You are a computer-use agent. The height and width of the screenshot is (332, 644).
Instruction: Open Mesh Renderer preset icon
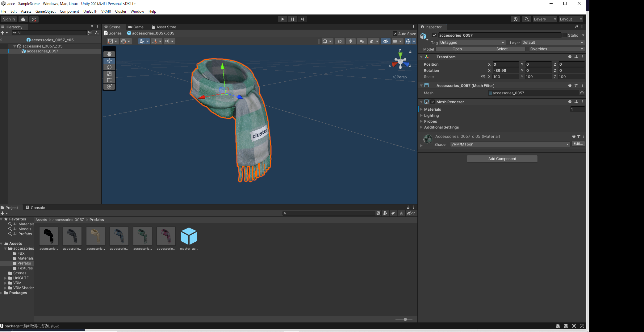(576, 102)
